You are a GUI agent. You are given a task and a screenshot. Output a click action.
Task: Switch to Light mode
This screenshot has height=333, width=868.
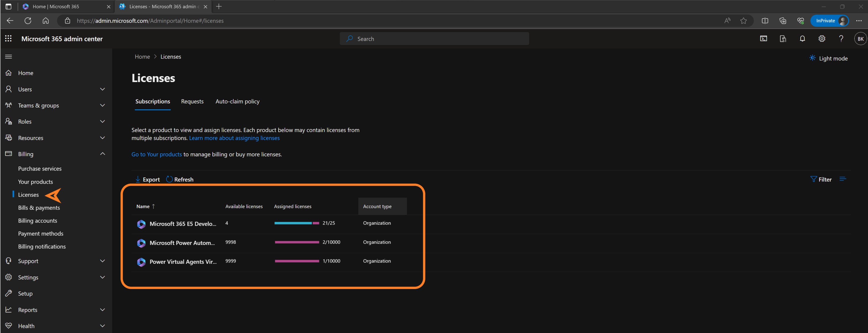click(829, 58)
